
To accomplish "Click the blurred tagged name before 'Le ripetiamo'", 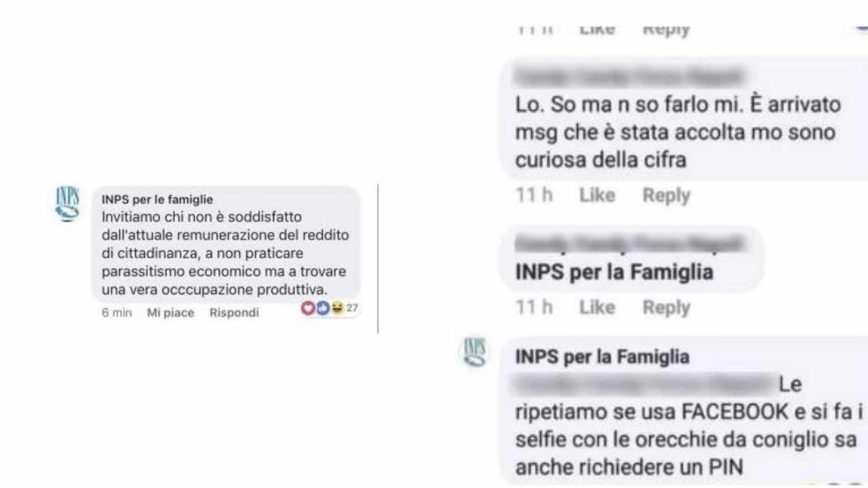I will (x=644, y=385).
